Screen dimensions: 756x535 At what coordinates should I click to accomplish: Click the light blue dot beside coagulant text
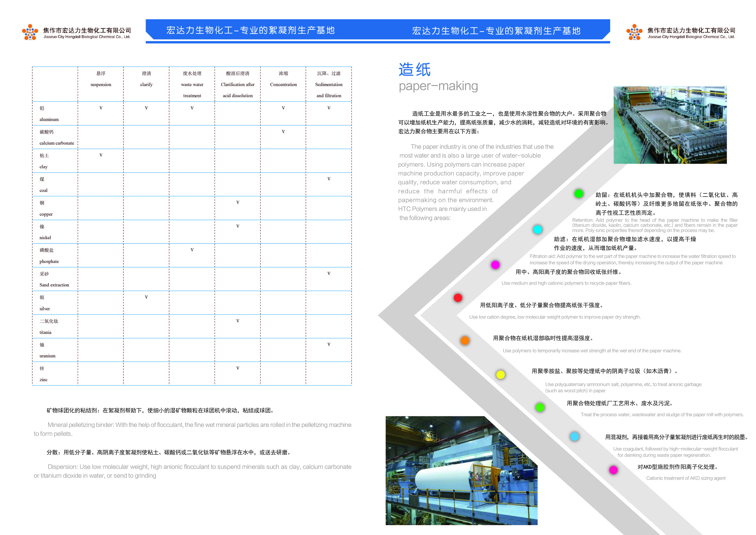tap(575, 436)
